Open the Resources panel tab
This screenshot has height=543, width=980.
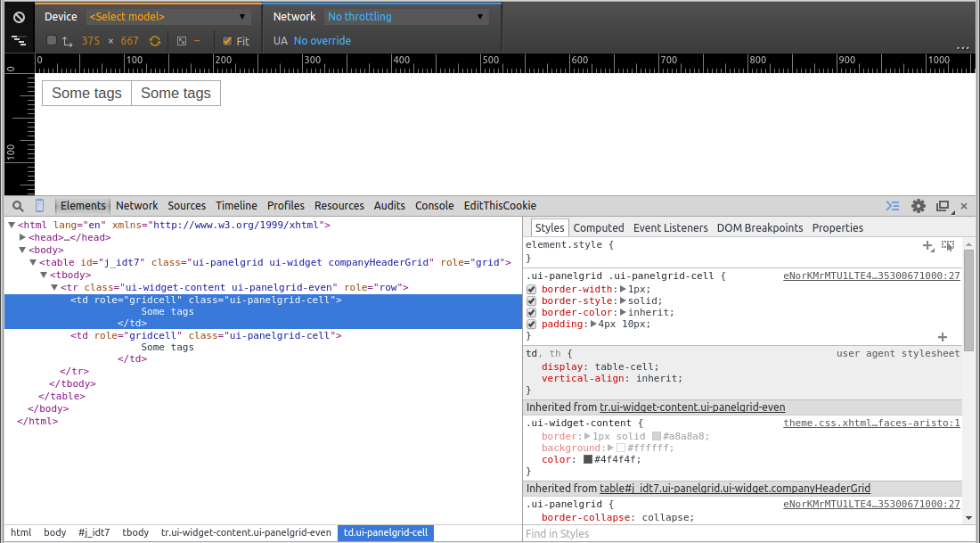pyautogui.click(x=339, y=206)
